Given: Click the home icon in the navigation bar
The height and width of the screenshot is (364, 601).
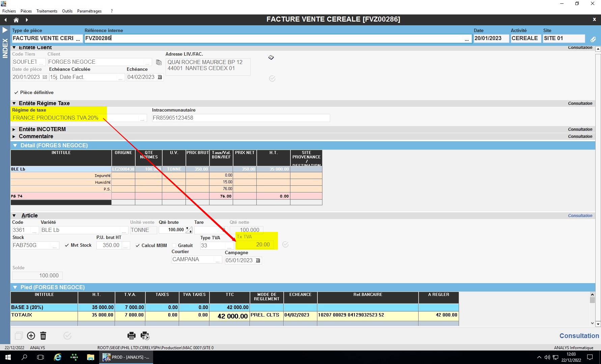Looking at the screenshot, I should 16,20.
